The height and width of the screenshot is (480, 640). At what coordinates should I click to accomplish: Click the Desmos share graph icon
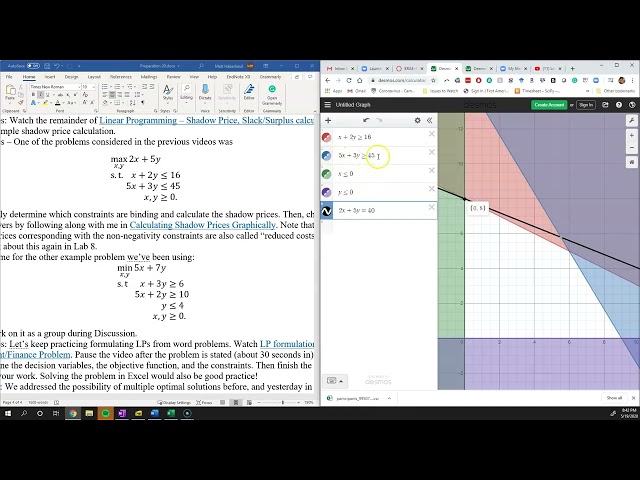[x=605, y=105]
